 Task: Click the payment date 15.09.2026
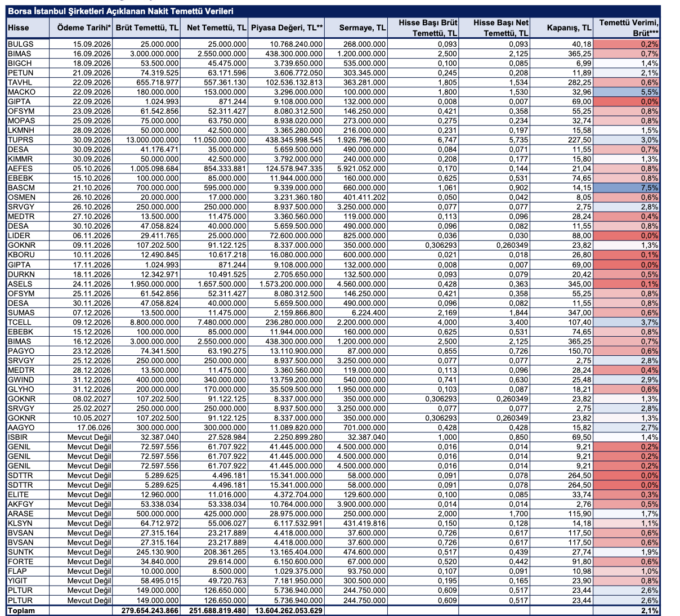92,44
